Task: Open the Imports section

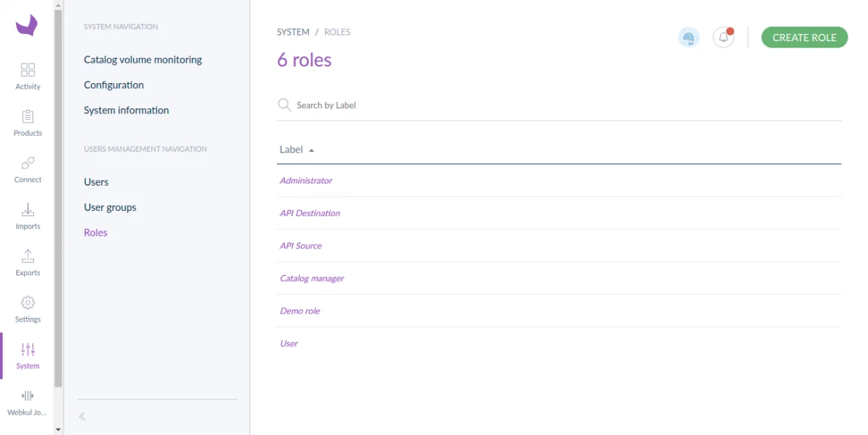Action: point(27,216)
